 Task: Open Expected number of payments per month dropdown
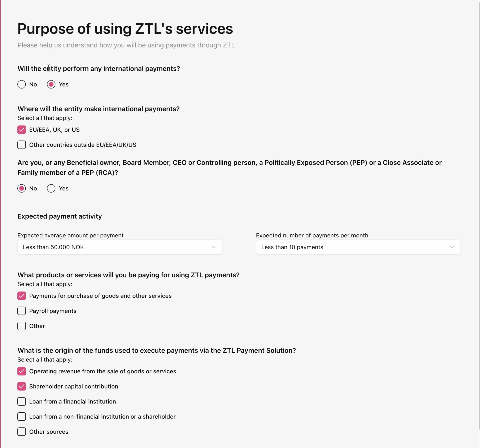358,247
